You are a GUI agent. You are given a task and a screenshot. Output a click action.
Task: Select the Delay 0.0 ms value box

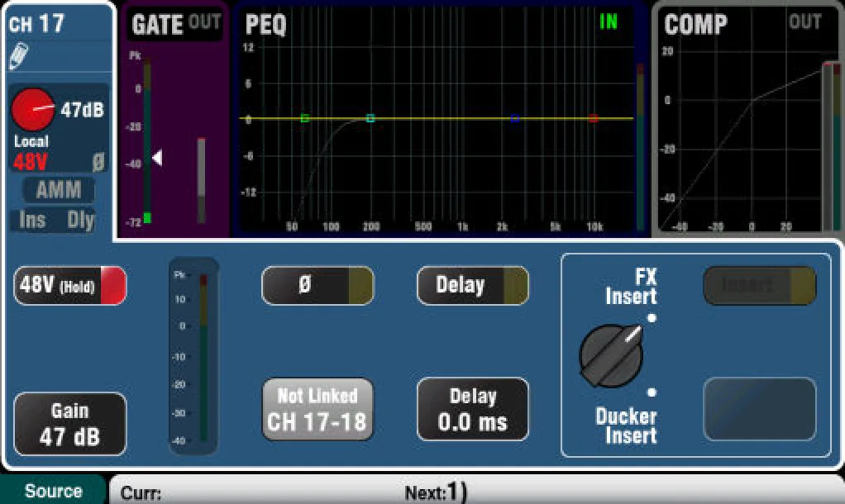pyautogui.click(x=473, y=410)
